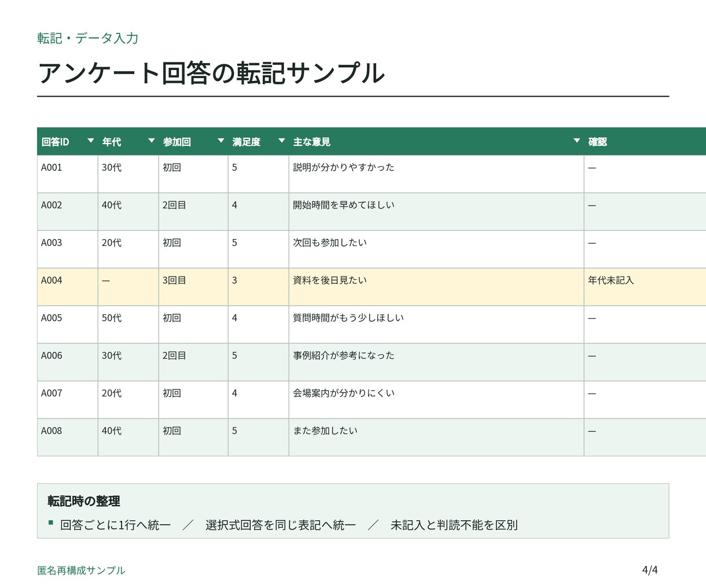The width and height of the screenshot is (706, 588).
Task: Click 資料を後日見たい opinion cell
Action: (436, 287)
